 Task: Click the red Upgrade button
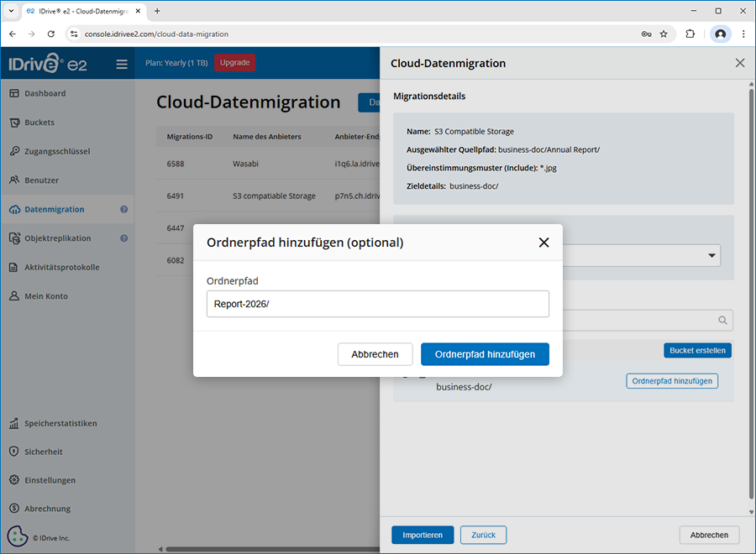[x=234, y=63]
